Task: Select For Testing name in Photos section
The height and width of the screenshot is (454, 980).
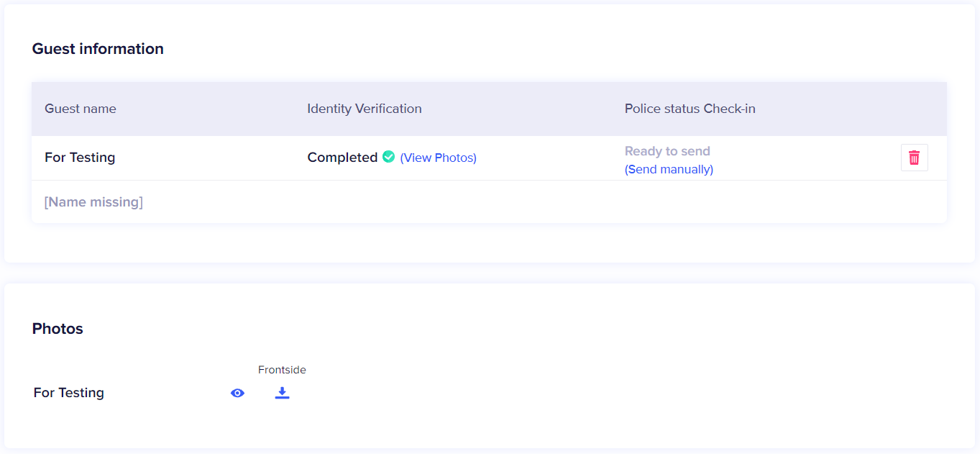Action: click(69, 393)
